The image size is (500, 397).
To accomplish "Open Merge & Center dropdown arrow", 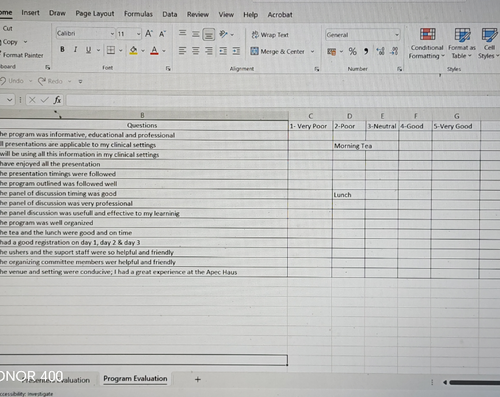I will pos(312,52).
